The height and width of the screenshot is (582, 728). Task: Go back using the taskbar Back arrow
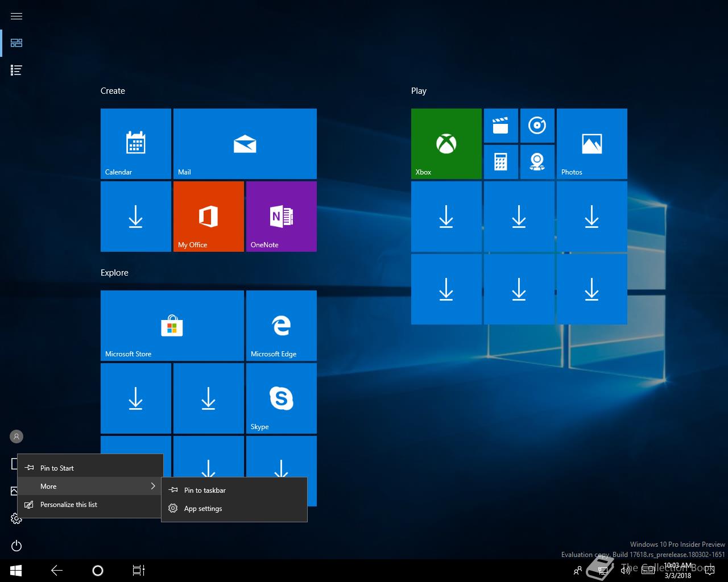57,571
